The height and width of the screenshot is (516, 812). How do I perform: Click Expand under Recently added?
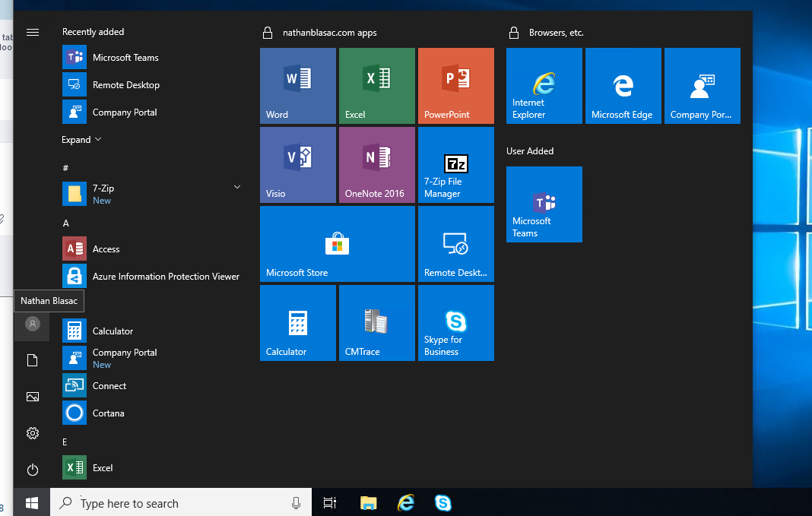[76, 139]
